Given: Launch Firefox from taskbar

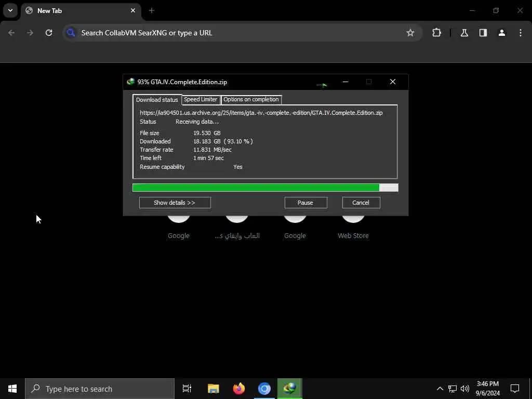Looking at the screenshot, I should point(239,389).
